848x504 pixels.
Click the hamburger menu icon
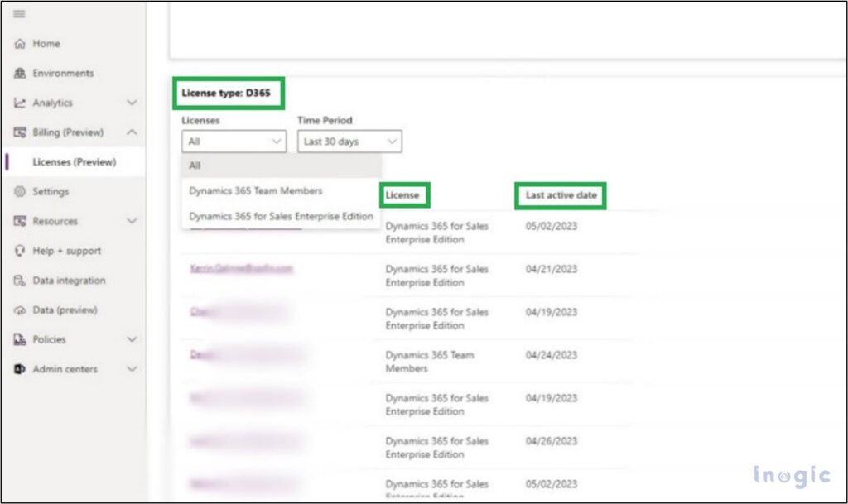[x=19, y=14]
